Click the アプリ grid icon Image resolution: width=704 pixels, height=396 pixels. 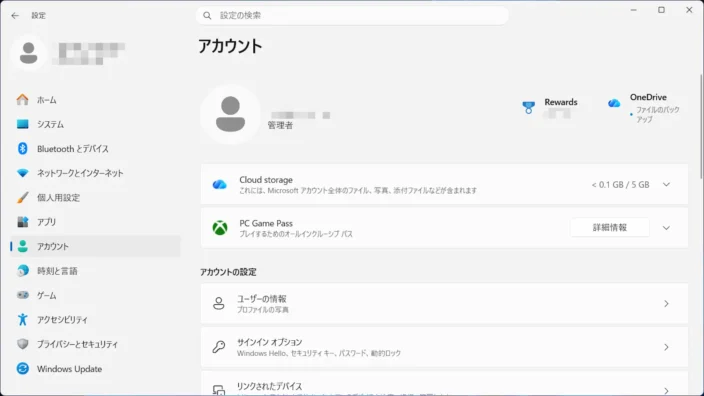pyautogui.click(x=22, y=222)
